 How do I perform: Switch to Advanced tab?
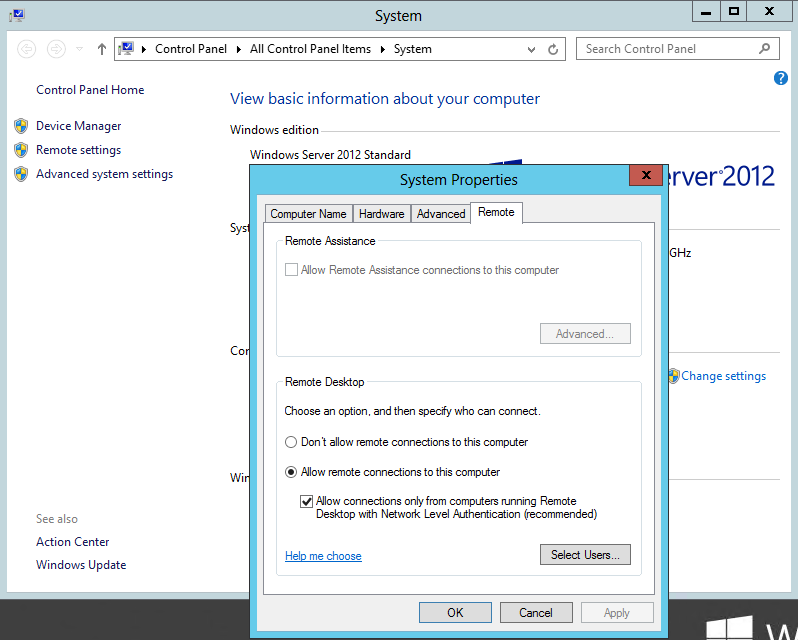441,214
